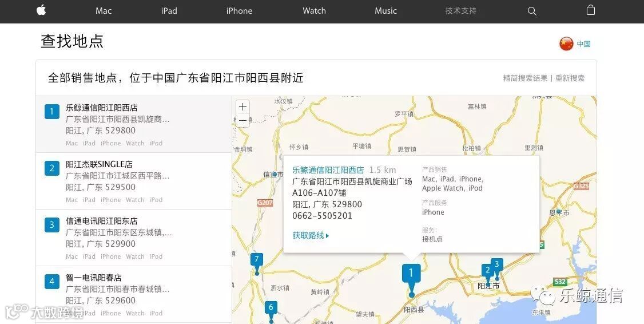This screenshot has height=324, width=644.
Task: Open 技术支持 in navigation bar
Action: point(461,11)
